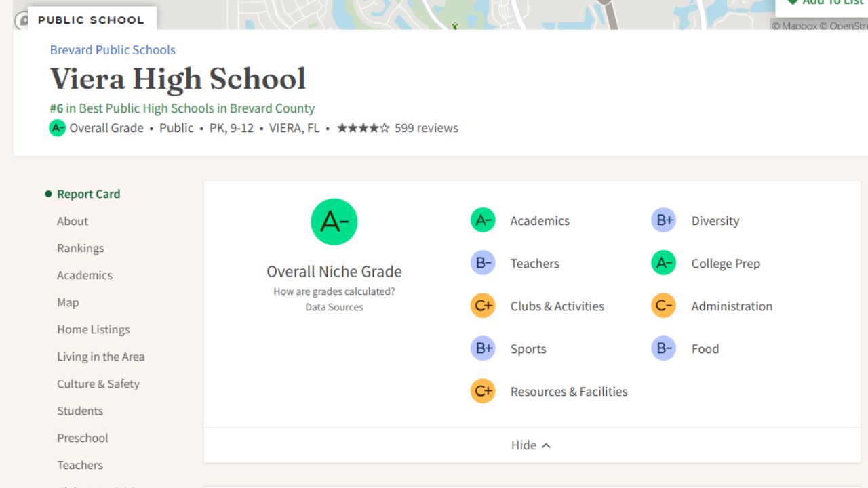Select Home Listings in the sidebar
Screen dimensions: 868x488
coord(93,329)
